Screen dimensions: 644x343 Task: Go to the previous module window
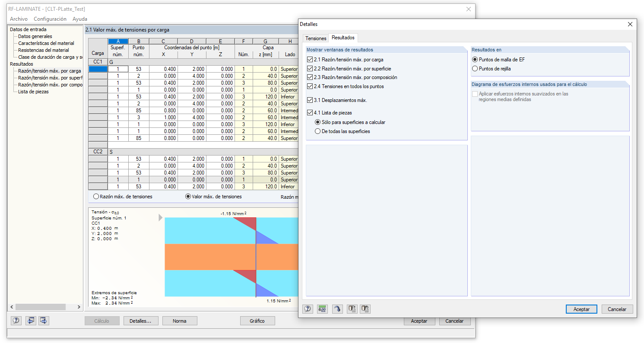[31, 321]
